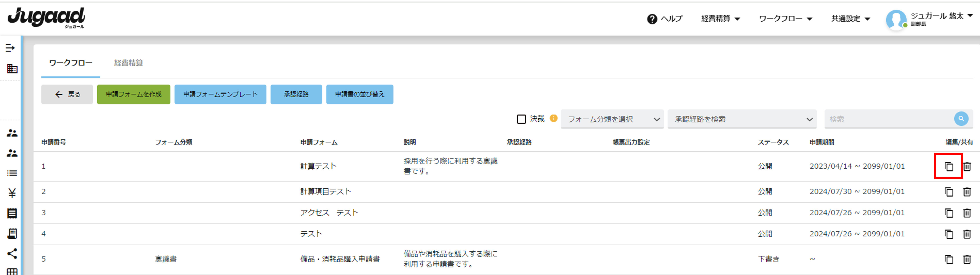Click the 戻る back button
Viewport: 980px width, 275px height.
(67, 94)
